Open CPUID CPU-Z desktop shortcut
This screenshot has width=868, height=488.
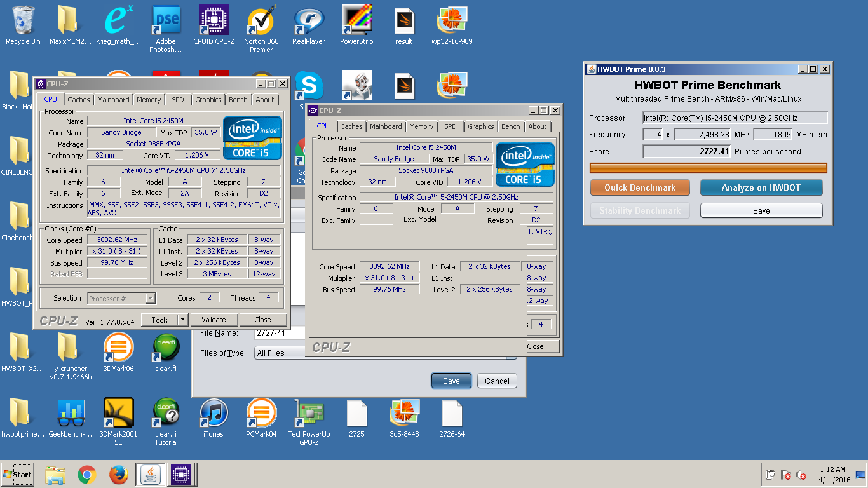coord(214,25)
